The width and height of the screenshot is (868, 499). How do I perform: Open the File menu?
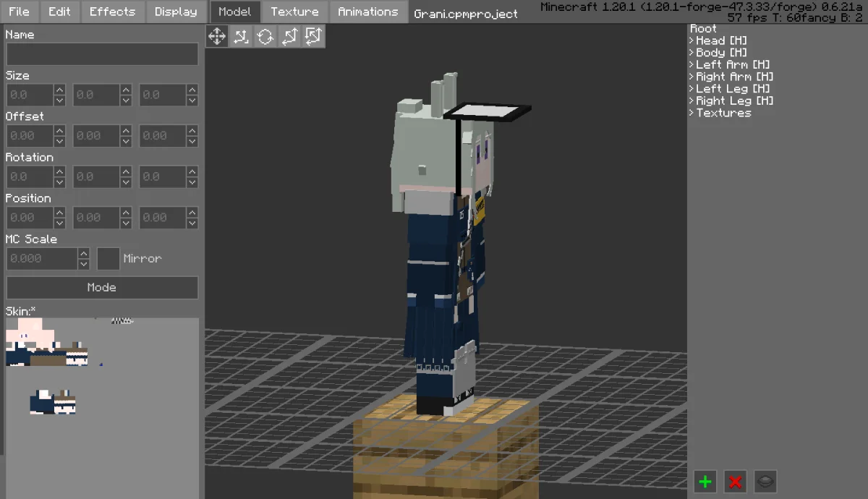coord(20,12)
